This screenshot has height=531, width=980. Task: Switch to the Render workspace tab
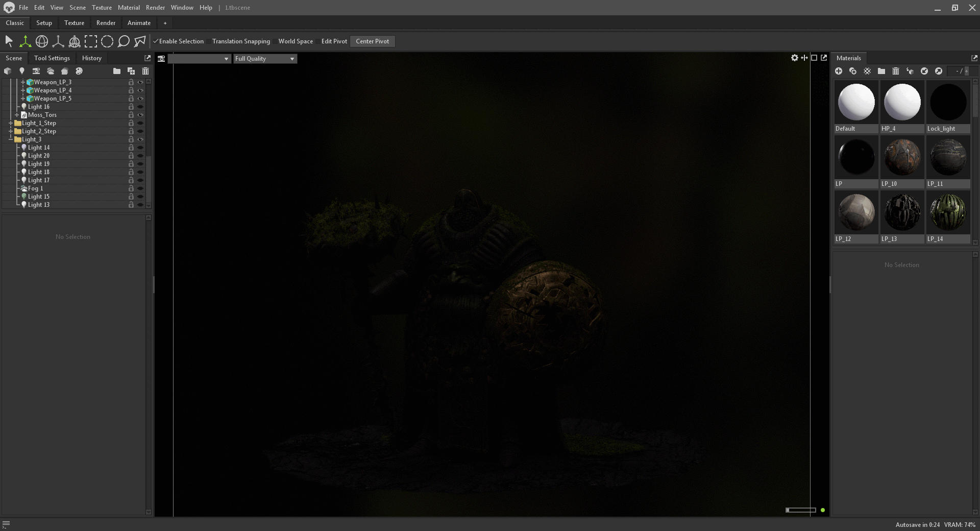[106, 22]
